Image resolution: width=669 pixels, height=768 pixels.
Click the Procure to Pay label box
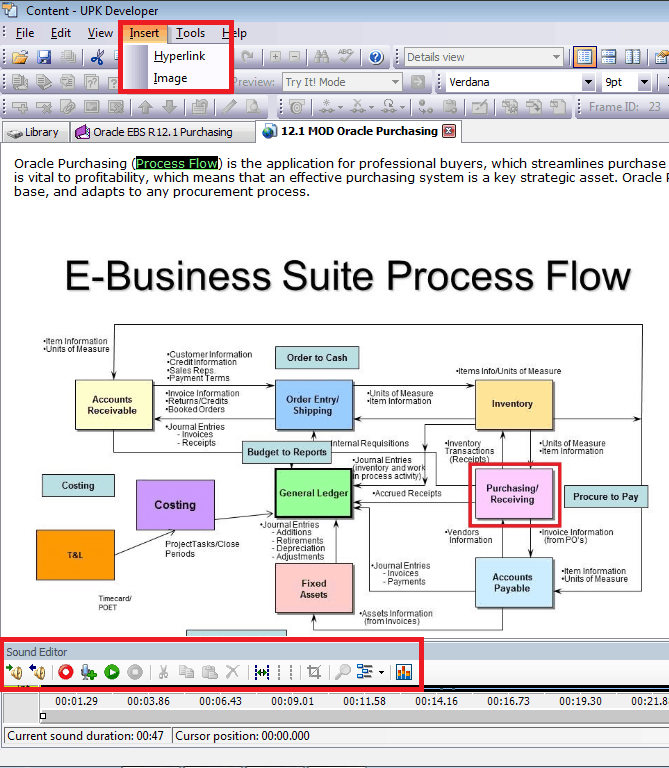coord(606,497)
